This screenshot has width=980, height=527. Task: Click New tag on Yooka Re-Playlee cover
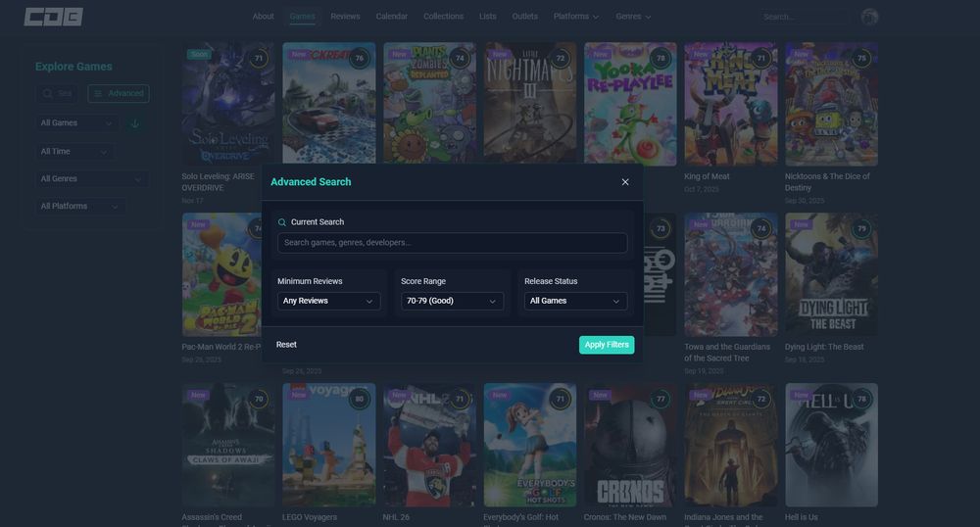[x=601, y=54]
